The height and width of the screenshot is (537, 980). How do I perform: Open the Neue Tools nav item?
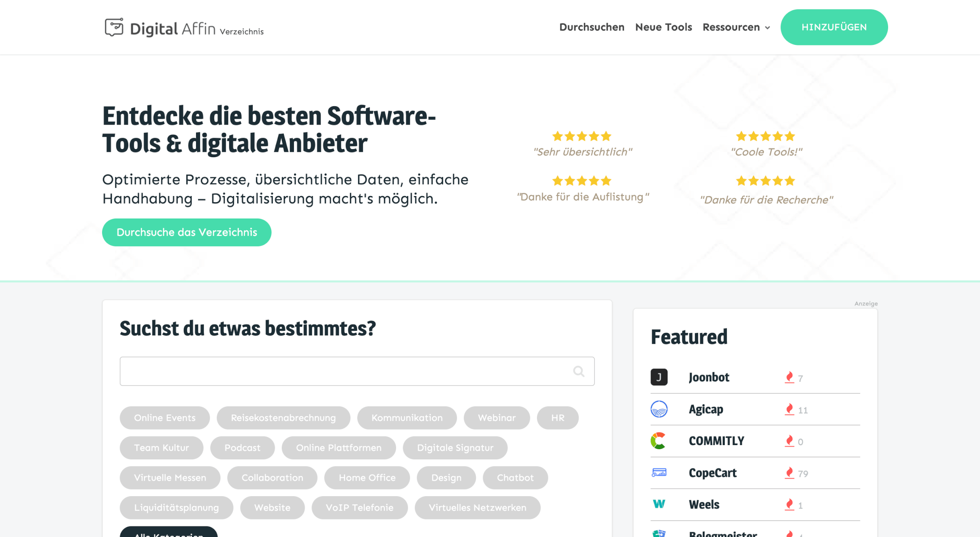point(664,27)
